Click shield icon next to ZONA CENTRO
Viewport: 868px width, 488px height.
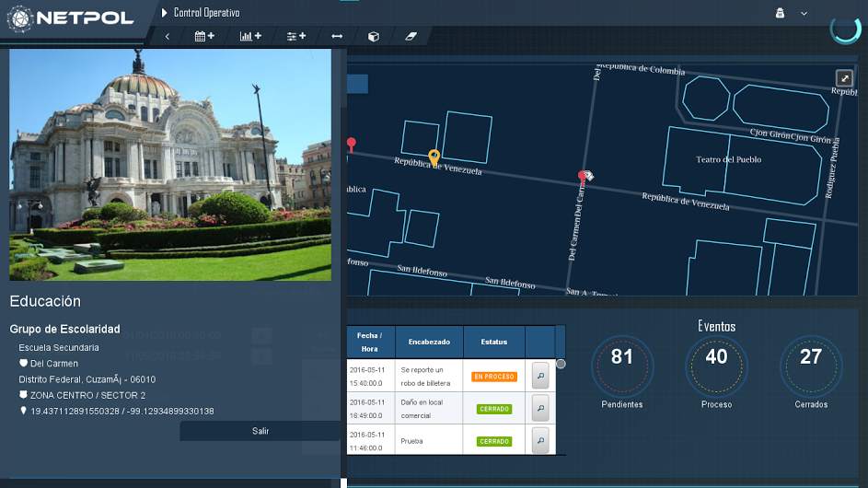pos(23,395)
